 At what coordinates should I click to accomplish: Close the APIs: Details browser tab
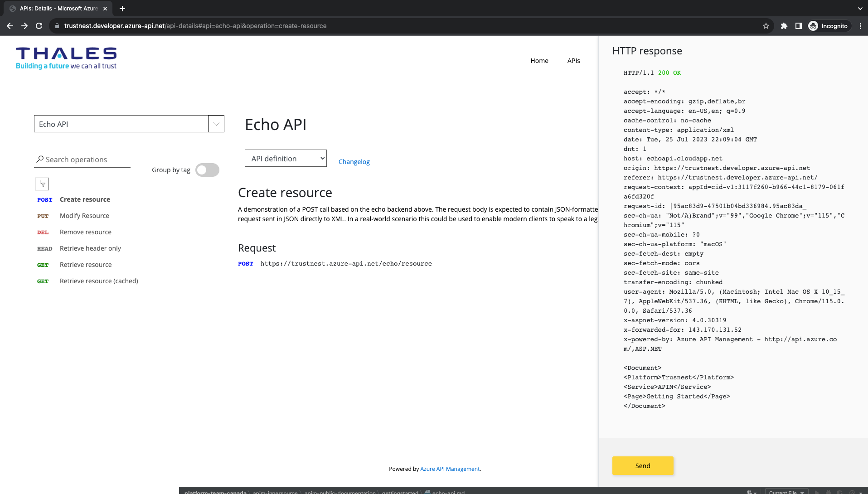pyautogui.click(x=105, y=9)
